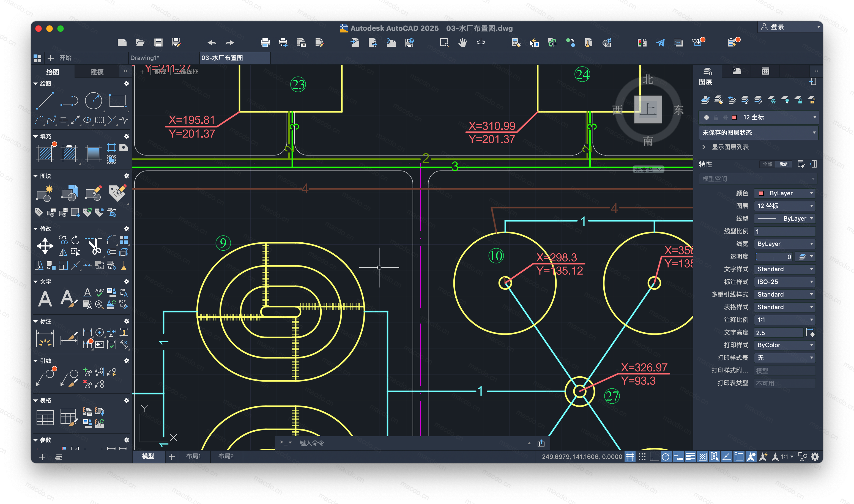Select the Circle drawing tool
This screenshot has height=504, width=854.
coord(93,100)
